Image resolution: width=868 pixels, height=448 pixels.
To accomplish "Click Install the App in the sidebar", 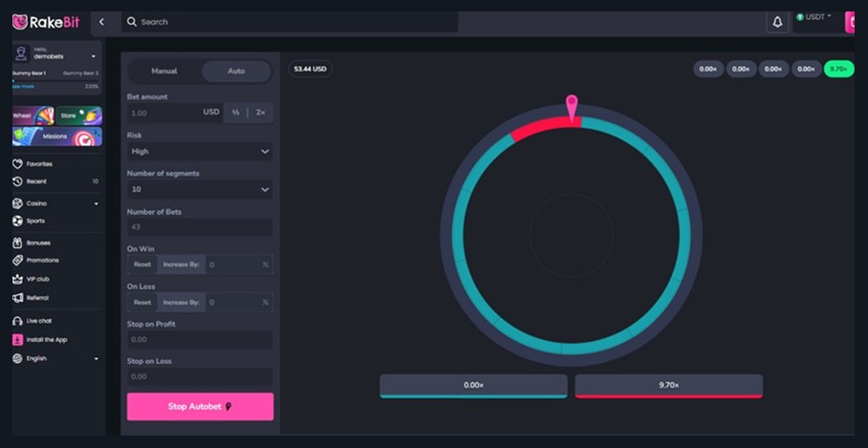I will 46,340.
